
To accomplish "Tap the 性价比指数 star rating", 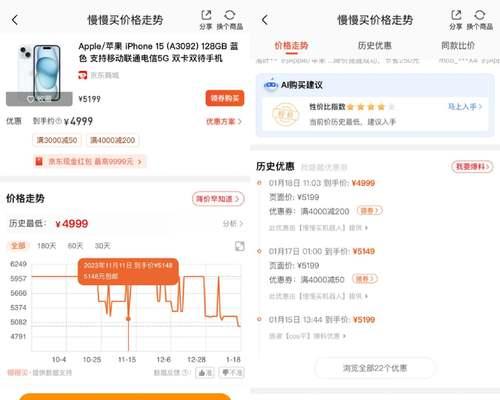I will (x=371, y=107).
